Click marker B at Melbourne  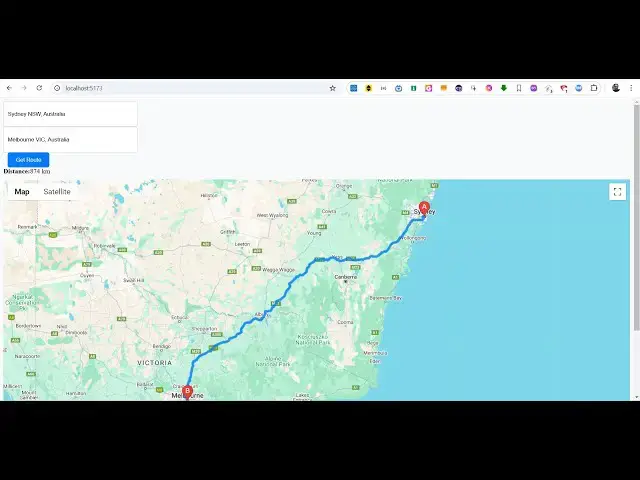[x=187, y=392]
